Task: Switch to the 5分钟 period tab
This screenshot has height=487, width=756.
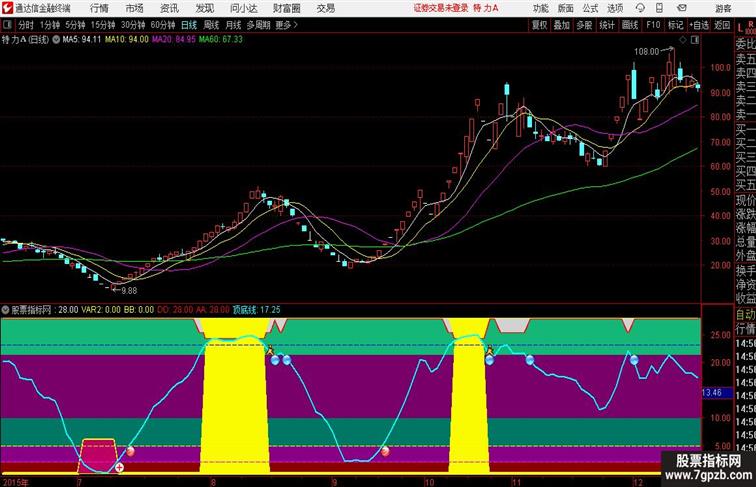Action: [x=75, y=25]
